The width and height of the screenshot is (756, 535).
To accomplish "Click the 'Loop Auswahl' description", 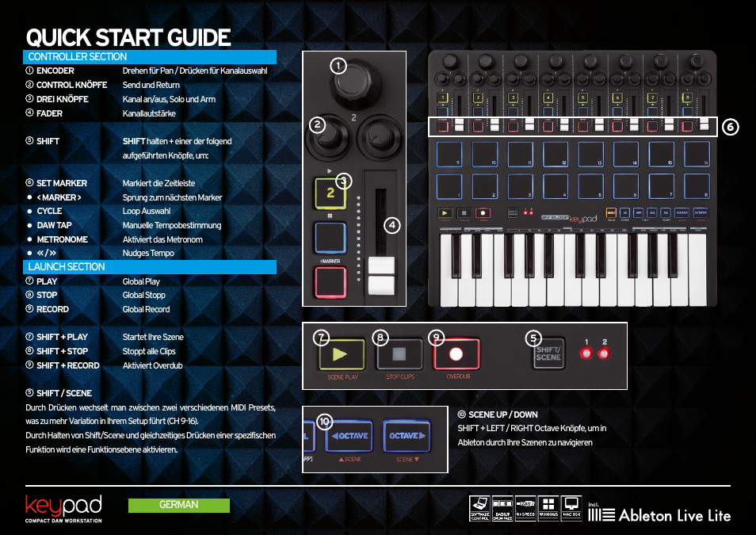I will click(x=147, y=212).
